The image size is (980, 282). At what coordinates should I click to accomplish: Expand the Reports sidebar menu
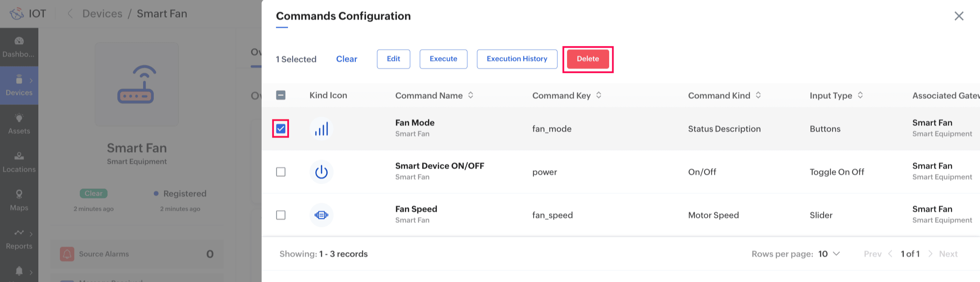pyautogui.click(x=19, y=239)
